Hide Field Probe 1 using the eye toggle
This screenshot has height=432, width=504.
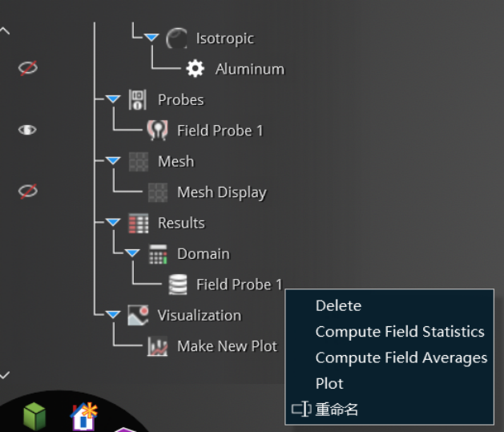pos(27,130)
